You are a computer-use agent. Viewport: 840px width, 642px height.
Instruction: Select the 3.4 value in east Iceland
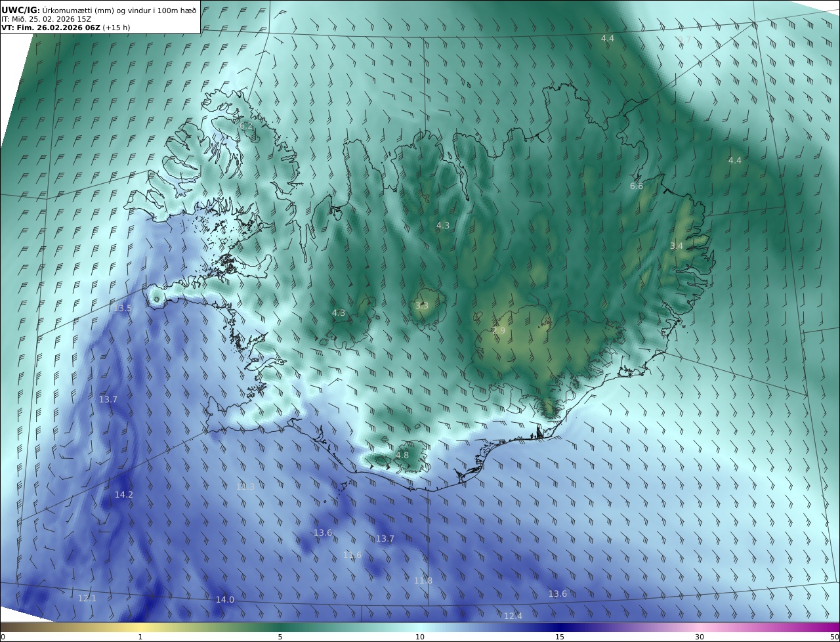[x=677, y=246]
